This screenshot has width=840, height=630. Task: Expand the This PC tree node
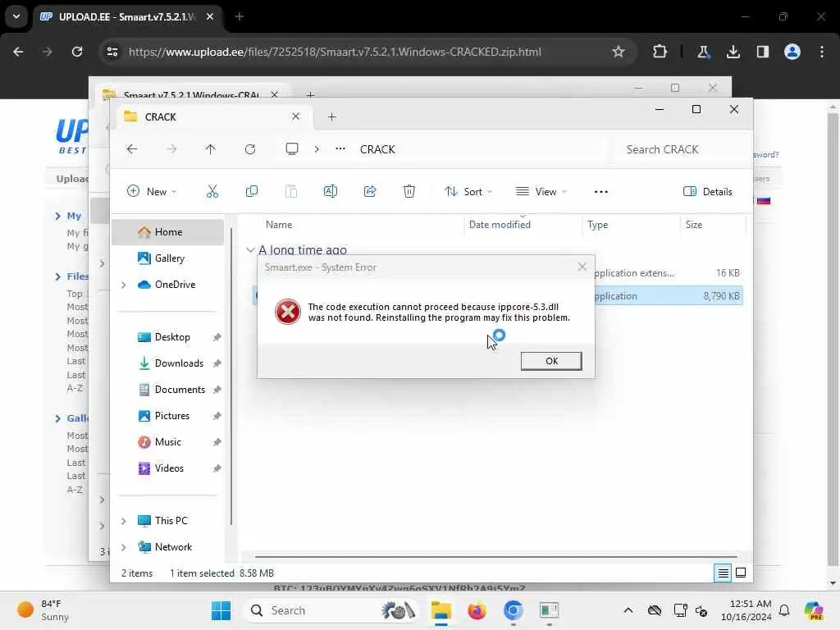124,521
